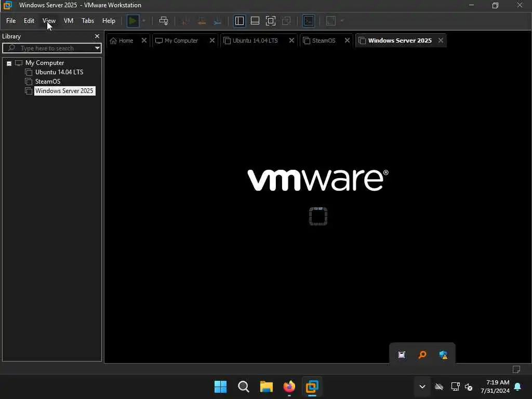This screenshot has height=399, width=532.
Task: Open the VM menu
Action: (69, 21)
